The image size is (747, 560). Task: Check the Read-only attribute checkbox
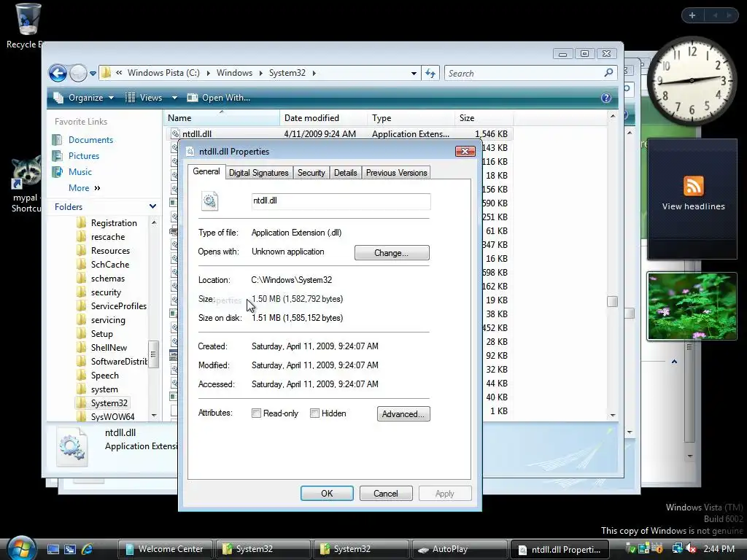(256, 413)
